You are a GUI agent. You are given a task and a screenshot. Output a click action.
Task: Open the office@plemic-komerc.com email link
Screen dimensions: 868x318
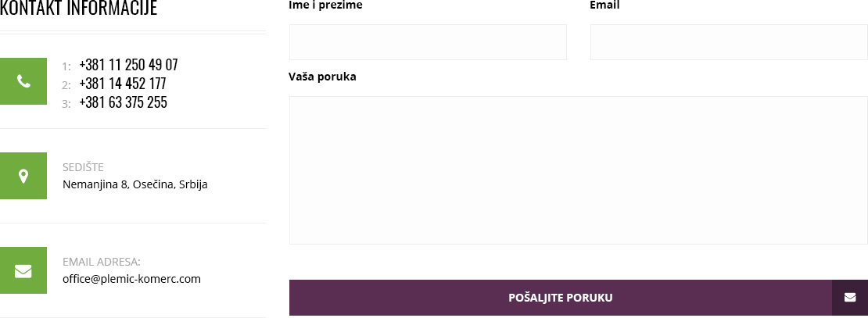click(x=131, y=279)
